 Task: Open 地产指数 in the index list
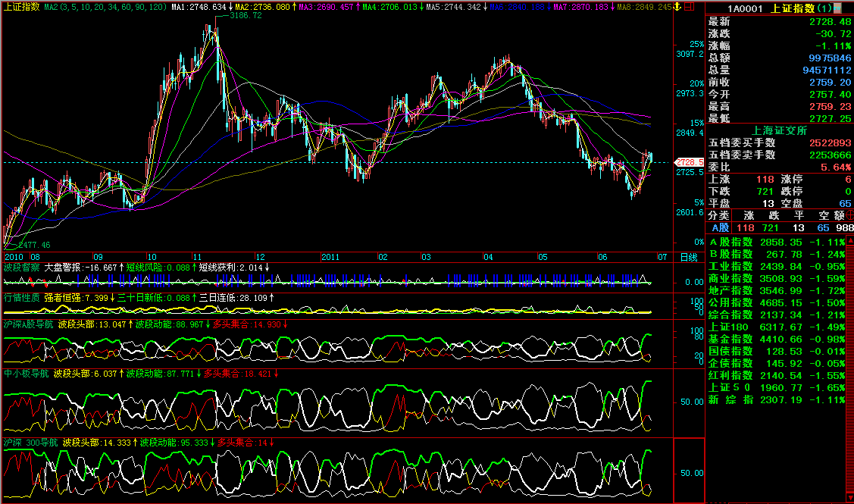730,290
